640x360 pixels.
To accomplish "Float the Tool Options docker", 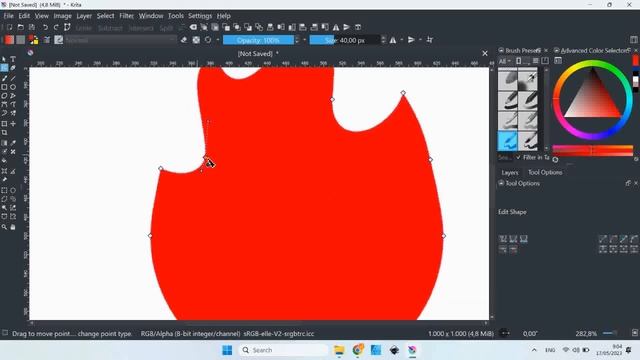I will tap(628, 183).
